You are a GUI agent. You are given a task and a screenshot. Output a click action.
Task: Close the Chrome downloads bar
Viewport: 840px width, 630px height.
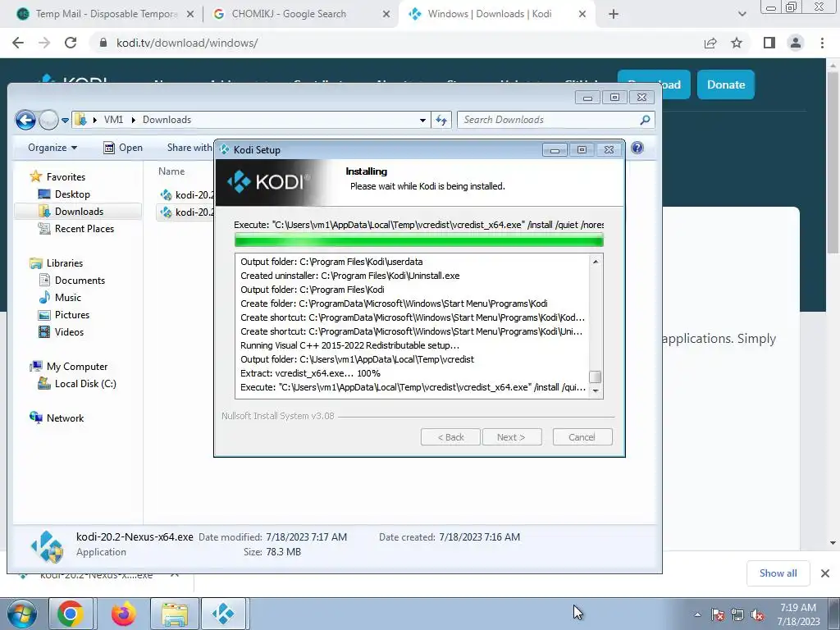(825, 573)
